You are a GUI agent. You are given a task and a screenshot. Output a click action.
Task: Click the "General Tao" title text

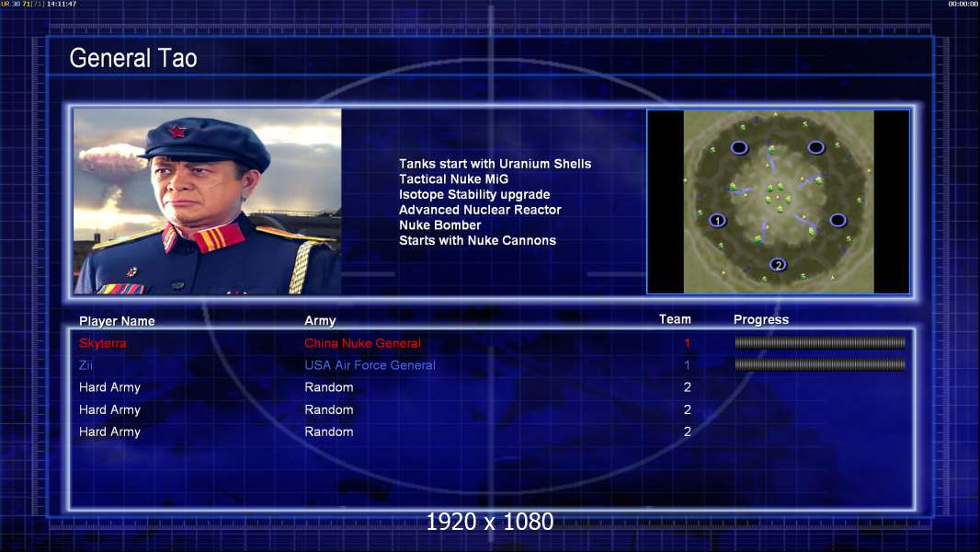(x=133, y=58)
